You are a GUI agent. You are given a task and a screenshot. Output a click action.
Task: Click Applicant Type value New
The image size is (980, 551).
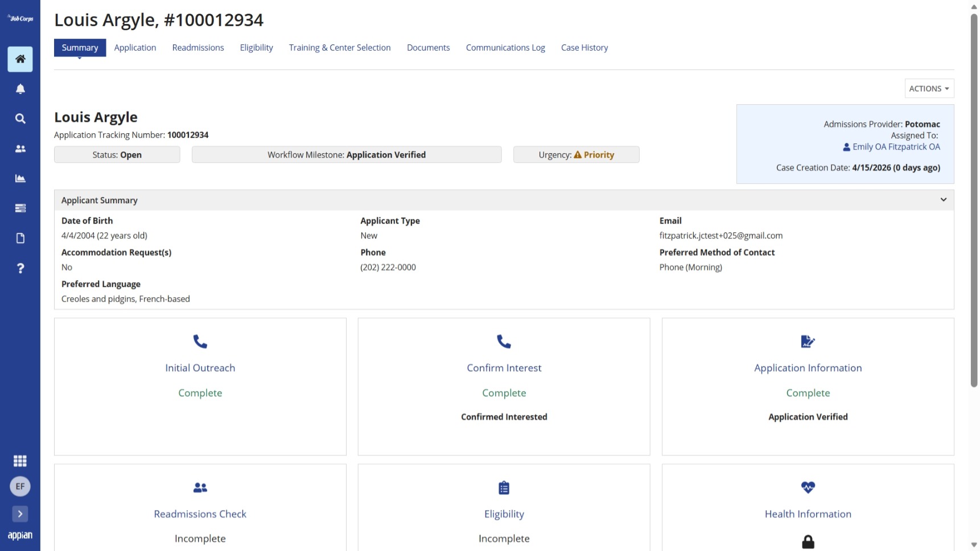click(x=369, y=236)
